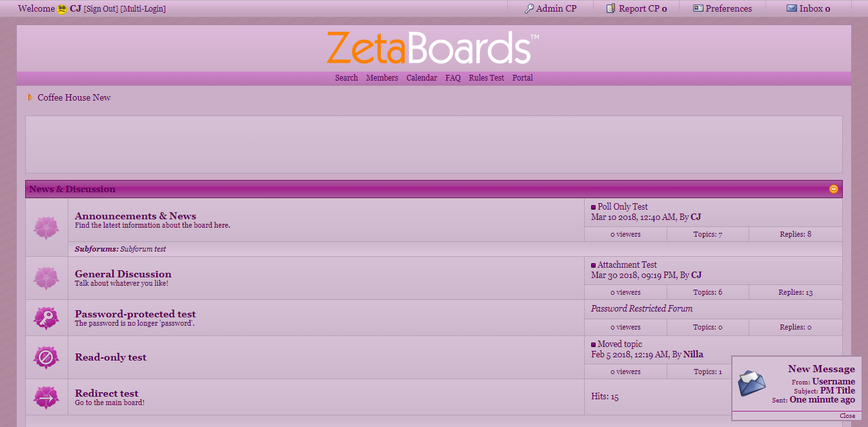
Task: Click the square marker beside Attachment Test
Action: pyautogui.click(x=594, y=266)
